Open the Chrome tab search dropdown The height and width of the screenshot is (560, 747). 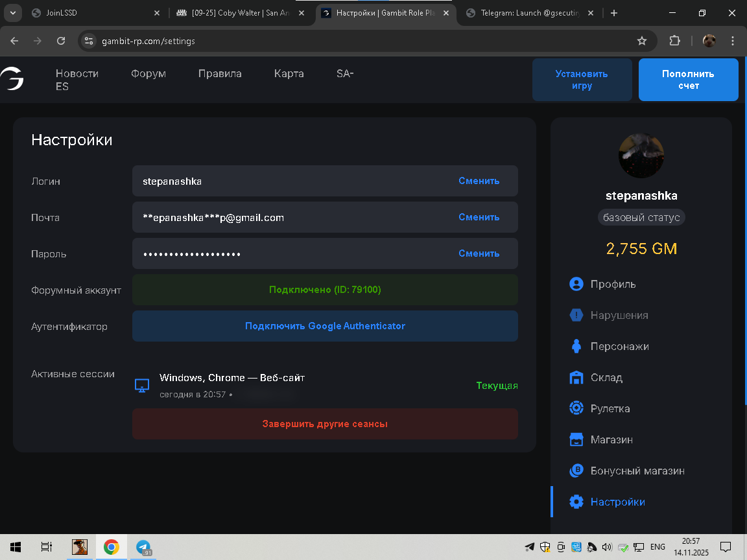click(12, 13)
